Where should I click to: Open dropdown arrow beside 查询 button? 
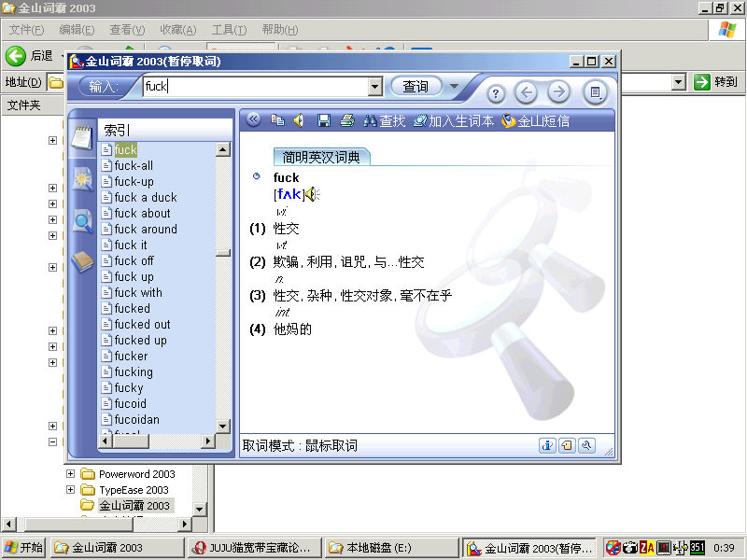(454, 86)
